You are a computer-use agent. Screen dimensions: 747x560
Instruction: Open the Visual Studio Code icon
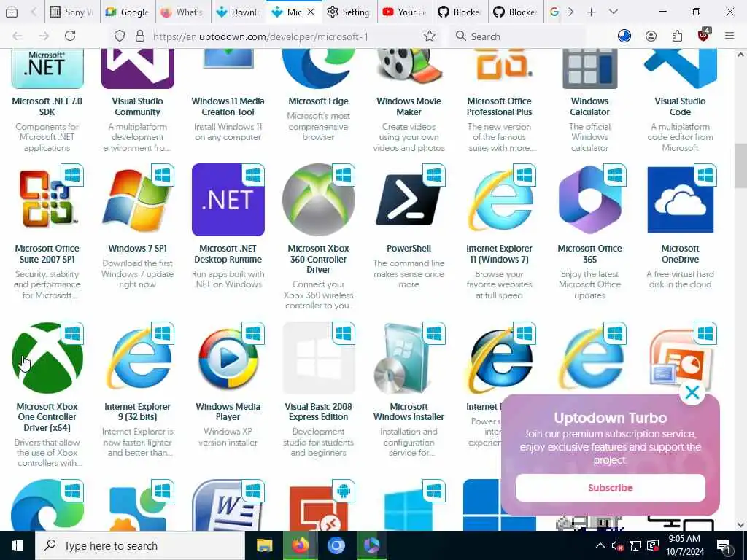[x=681, y=69]
